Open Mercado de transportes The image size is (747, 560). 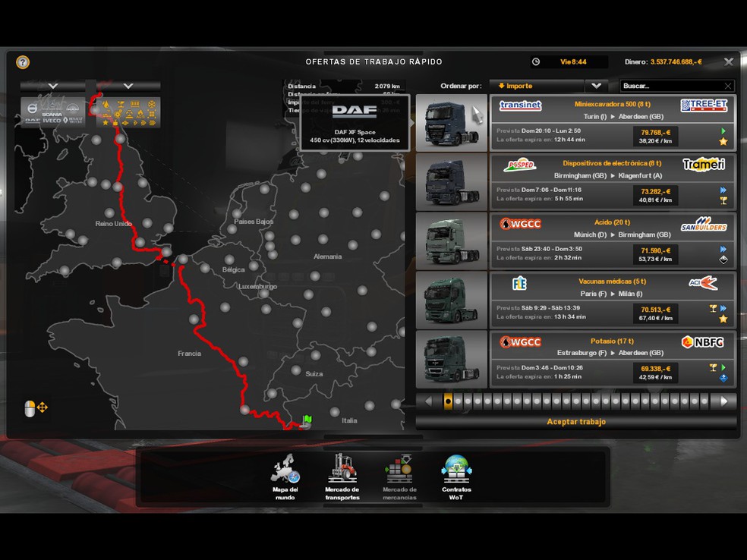[342, 477]
